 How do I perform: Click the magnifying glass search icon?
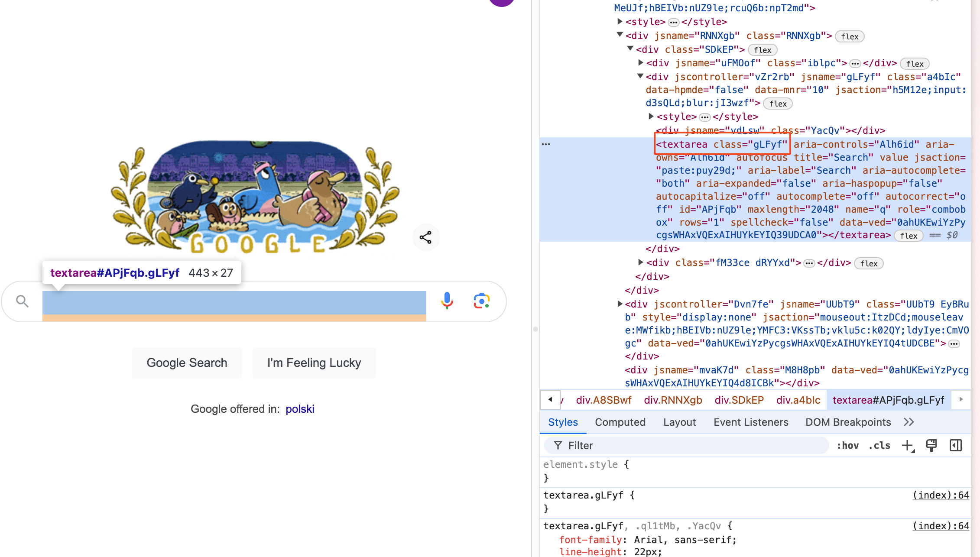(22, 301)
